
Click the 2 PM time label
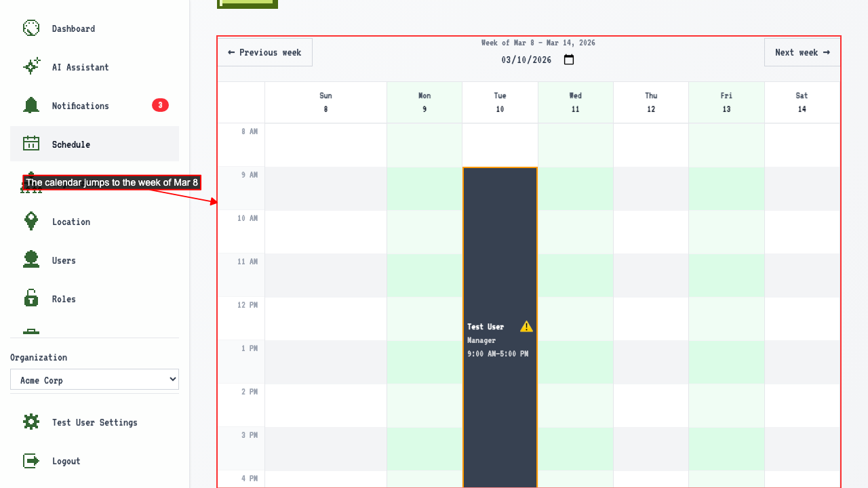(x=250, y=392)
